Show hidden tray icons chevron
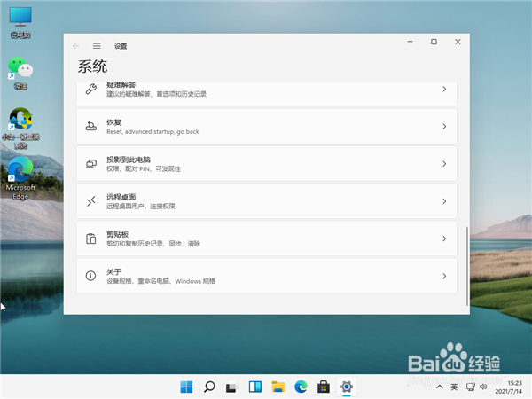The width and height of the screenshot is (532, 399). coord(440,387)
